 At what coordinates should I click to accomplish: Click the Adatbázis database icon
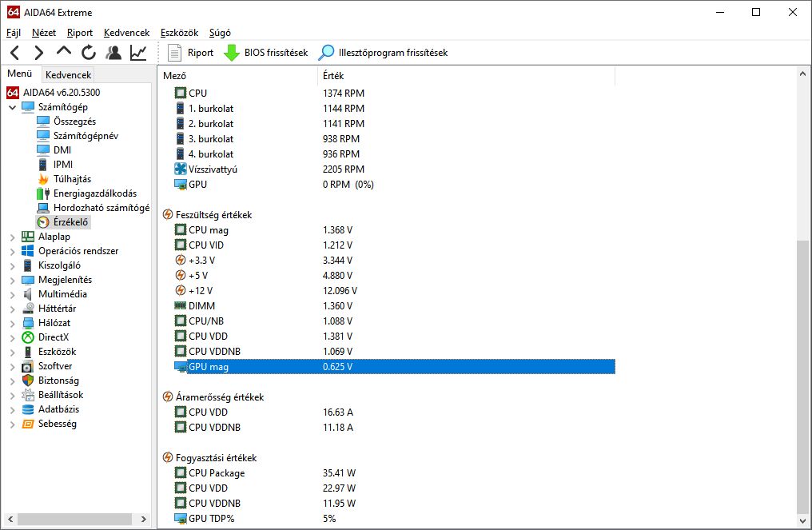tap(27, 409)
